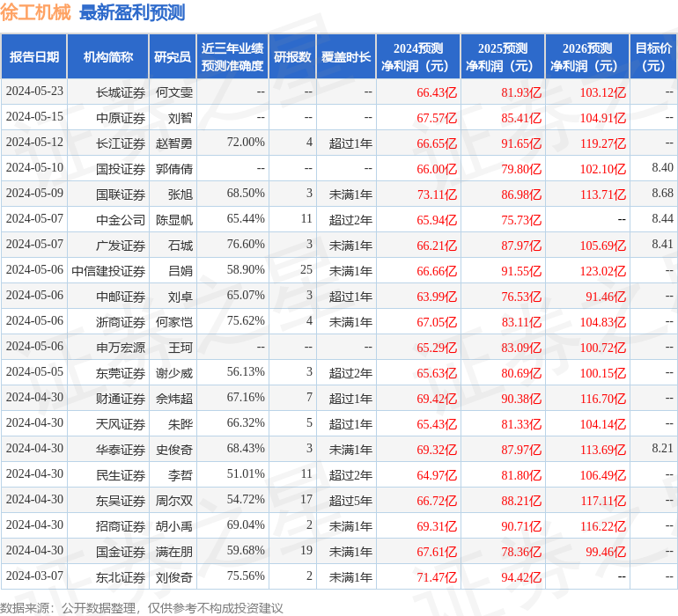Viewport: 678px width, 616px height.
Task: Select the 覆盖时长 column header
Action: pyautogui.click(x=346, y=56)
